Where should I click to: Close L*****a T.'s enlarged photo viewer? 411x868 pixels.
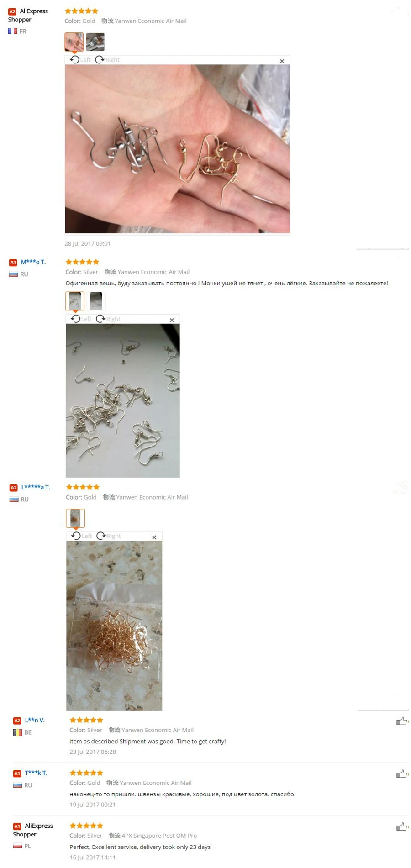click(x=154, y=537)
